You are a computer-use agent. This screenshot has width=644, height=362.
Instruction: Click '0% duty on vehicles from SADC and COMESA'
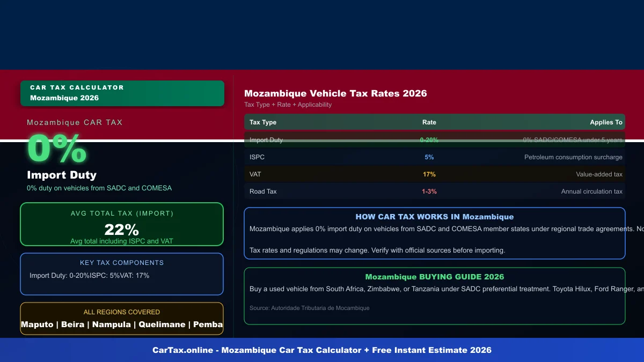tap(99, 188)
